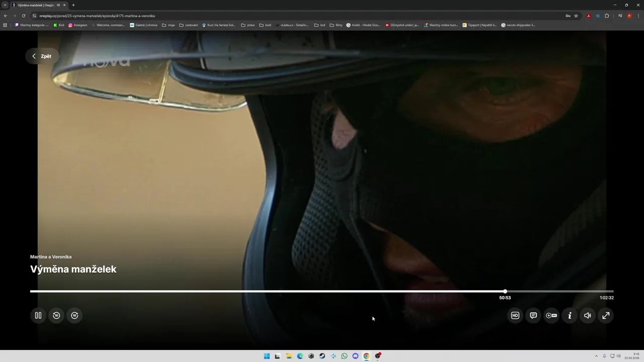Show hidden system tray icons
The image size is (644, 362).
[596, 356]
